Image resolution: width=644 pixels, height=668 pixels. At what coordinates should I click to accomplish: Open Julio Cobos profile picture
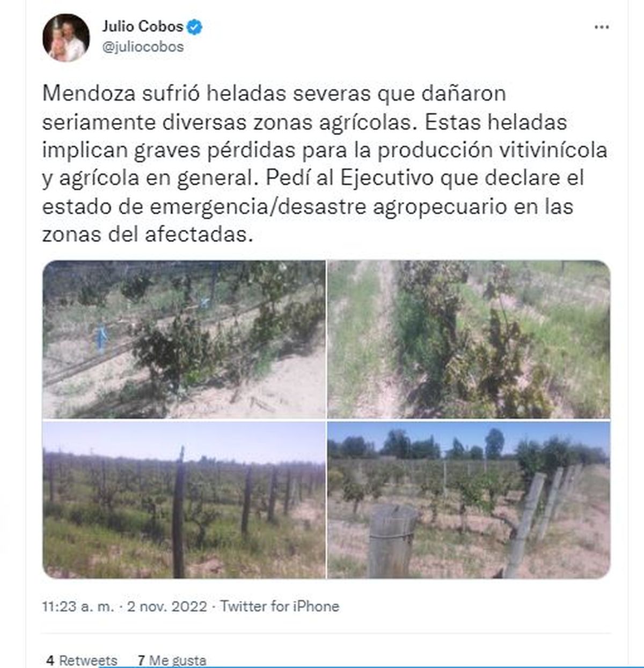coord(66,38)
